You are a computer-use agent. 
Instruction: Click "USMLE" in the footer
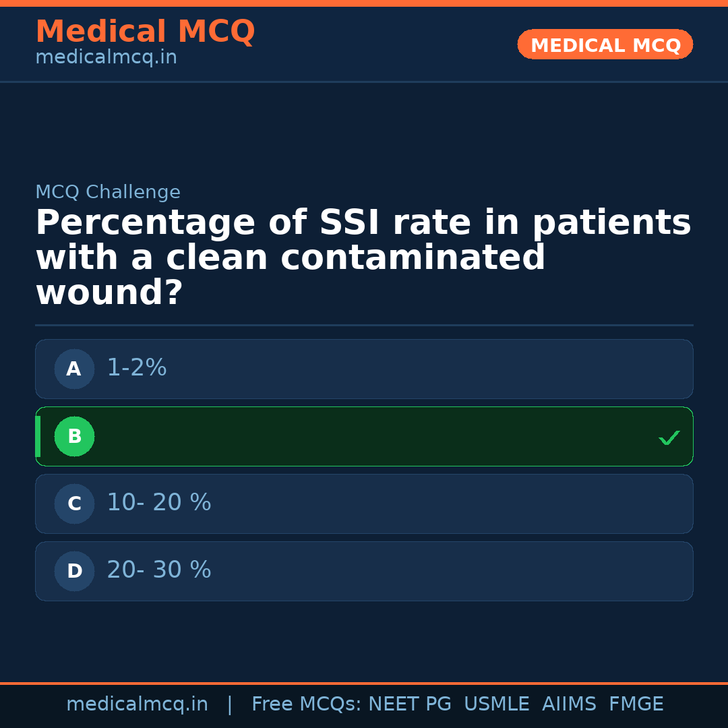click(496, 704)
